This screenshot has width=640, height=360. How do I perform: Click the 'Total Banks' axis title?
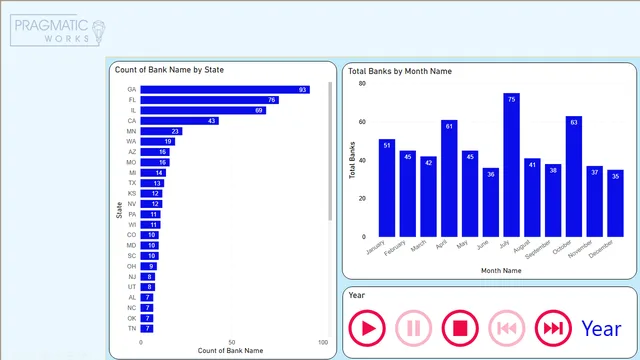tap(352, 160)
